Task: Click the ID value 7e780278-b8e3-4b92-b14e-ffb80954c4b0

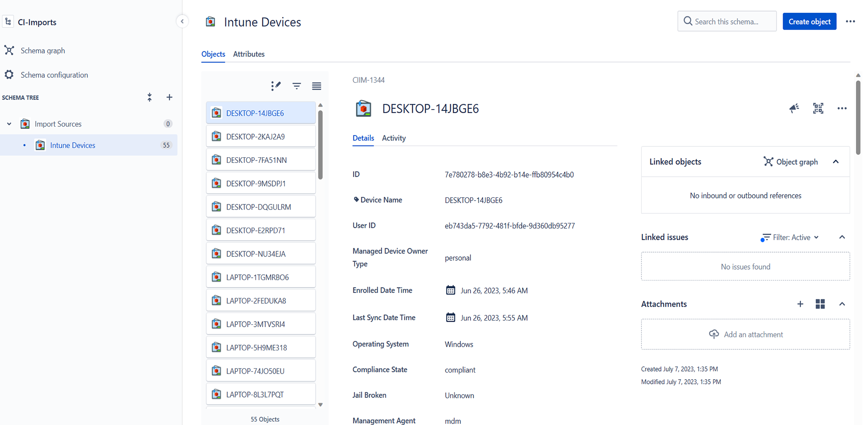Action: [x=509, y=174]
